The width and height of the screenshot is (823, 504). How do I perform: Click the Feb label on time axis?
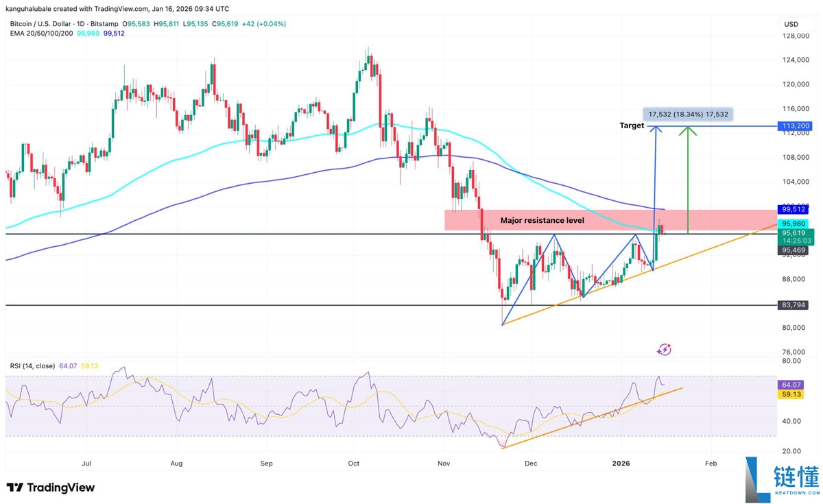pos(711,464)
